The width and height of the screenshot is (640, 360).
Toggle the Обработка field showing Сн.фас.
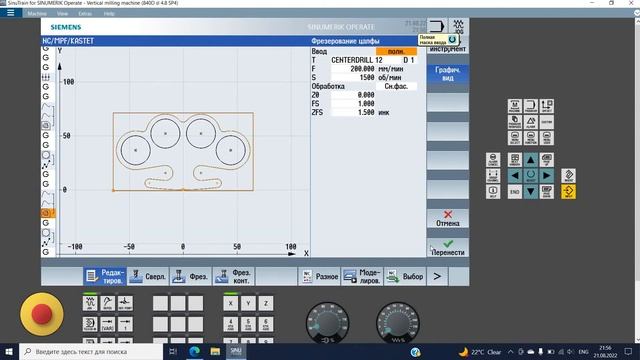coord(396,86)
